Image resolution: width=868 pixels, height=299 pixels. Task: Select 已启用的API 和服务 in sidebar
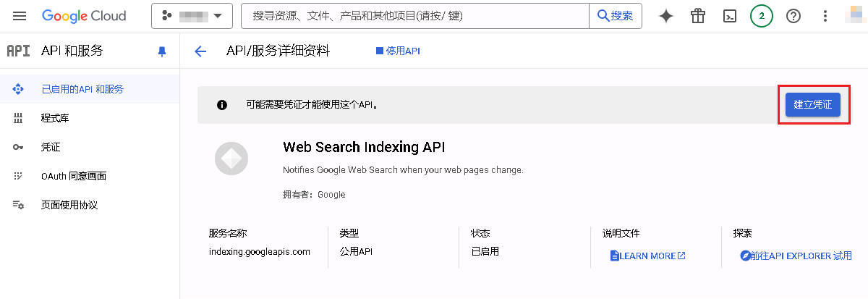tap(88, 89)
